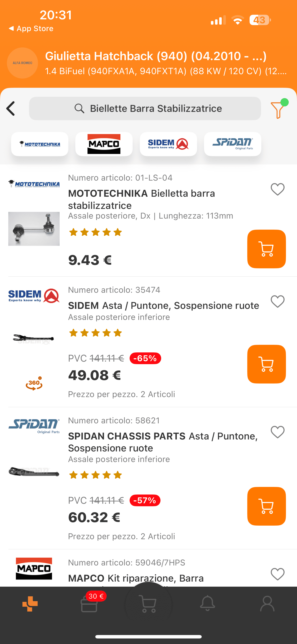
Task: Open the profile account icon
Action: 267,603
